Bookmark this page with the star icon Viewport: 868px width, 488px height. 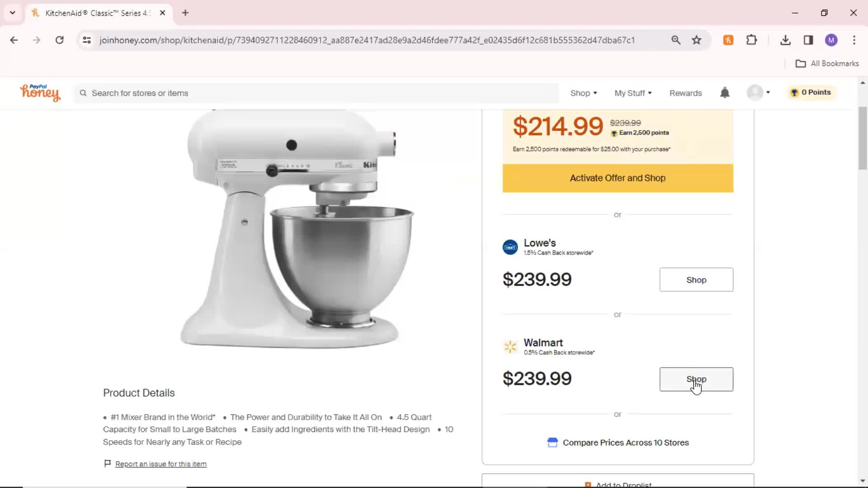pyautogui.click(x=696, y=40)
